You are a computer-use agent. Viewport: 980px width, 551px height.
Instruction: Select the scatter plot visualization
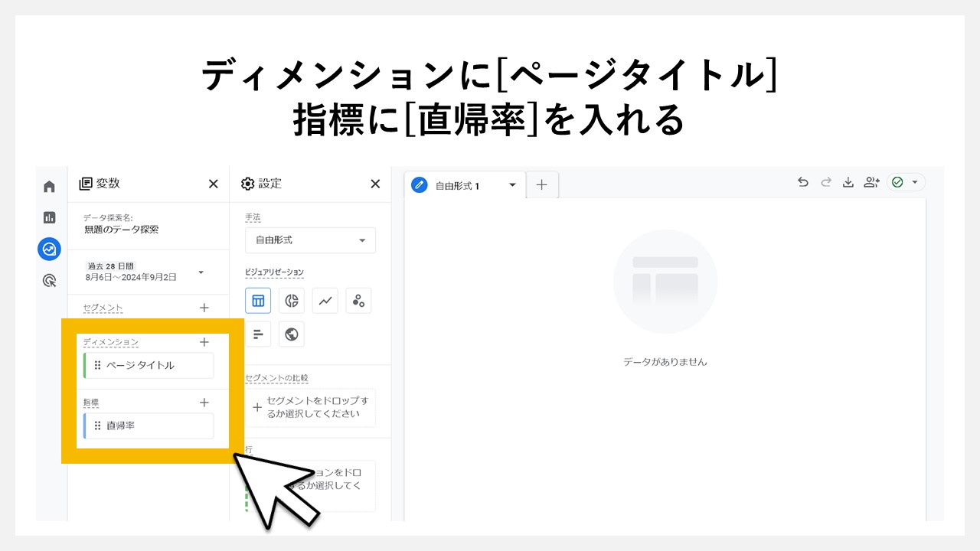pyautogui.click(x=358, y=300)
